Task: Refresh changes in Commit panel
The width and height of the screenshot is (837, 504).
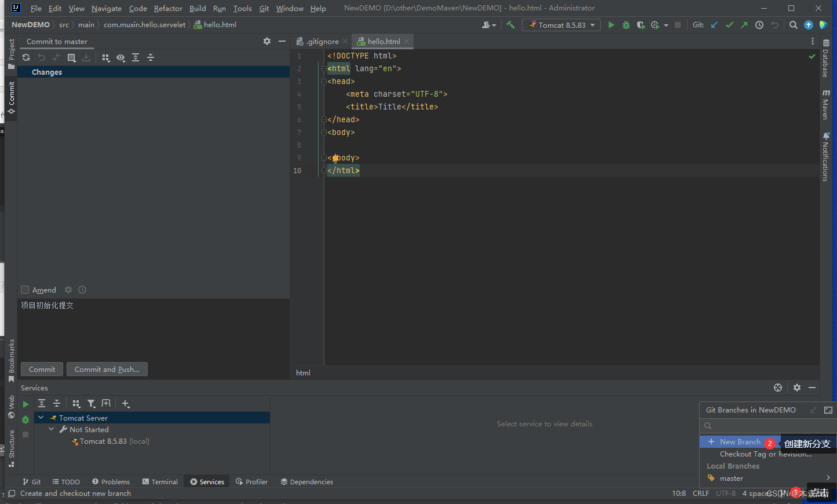Action: click(x=26, y=57)
